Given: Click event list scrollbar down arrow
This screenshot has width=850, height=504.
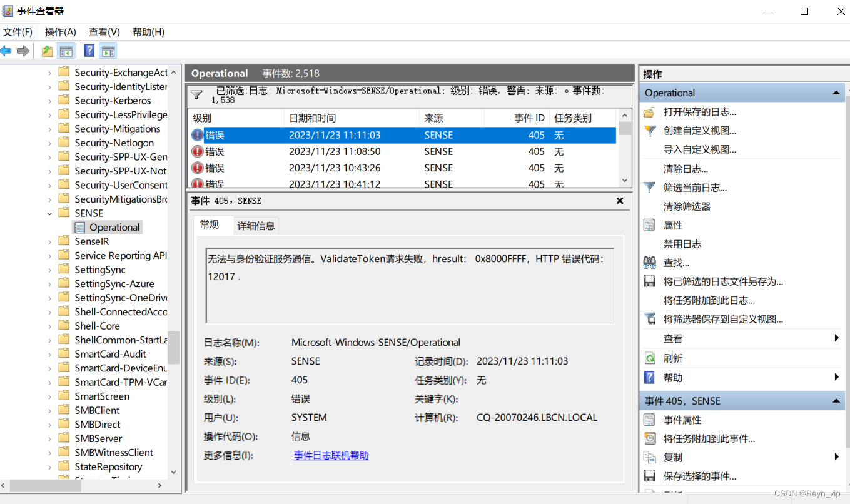Looking at the screenshot, I should point(624,180).
